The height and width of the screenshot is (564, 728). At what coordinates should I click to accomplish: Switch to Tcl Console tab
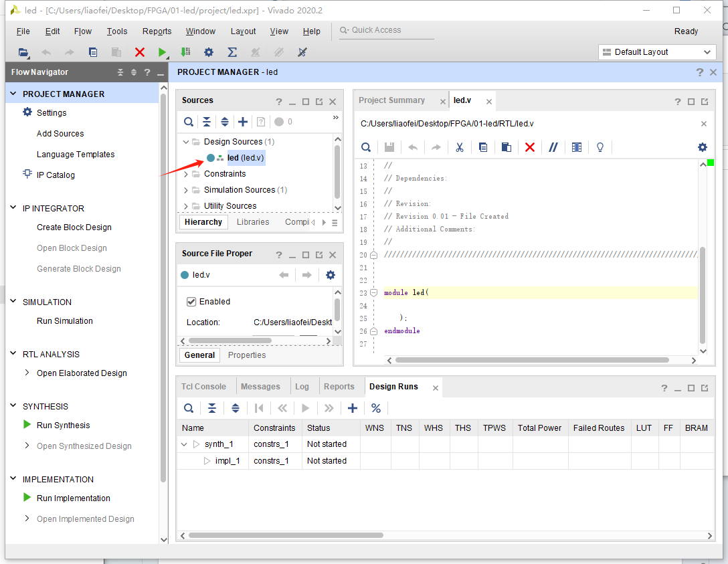[203, 387]
